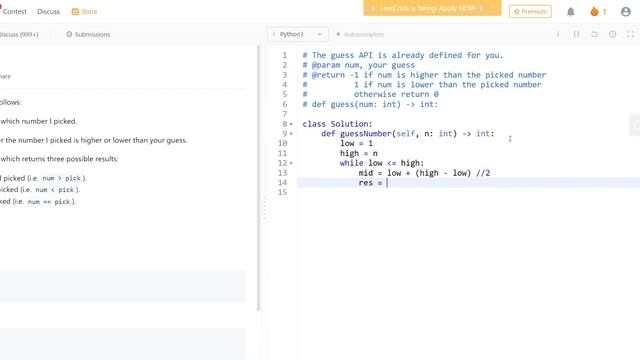This screenshot has height=360, width=640.
Task: Click the 'class Solution:' code line
Action: pyautogui.click(x=337, y=124)
